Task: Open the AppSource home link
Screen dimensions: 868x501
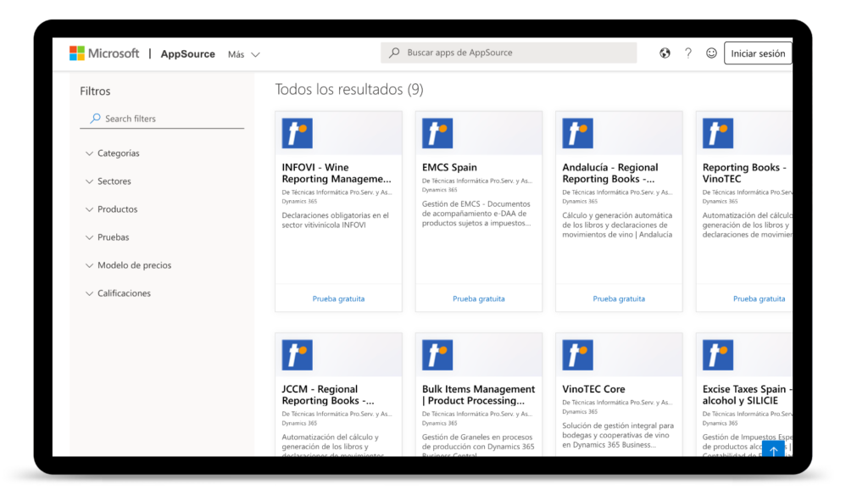Action: point(187,53)
